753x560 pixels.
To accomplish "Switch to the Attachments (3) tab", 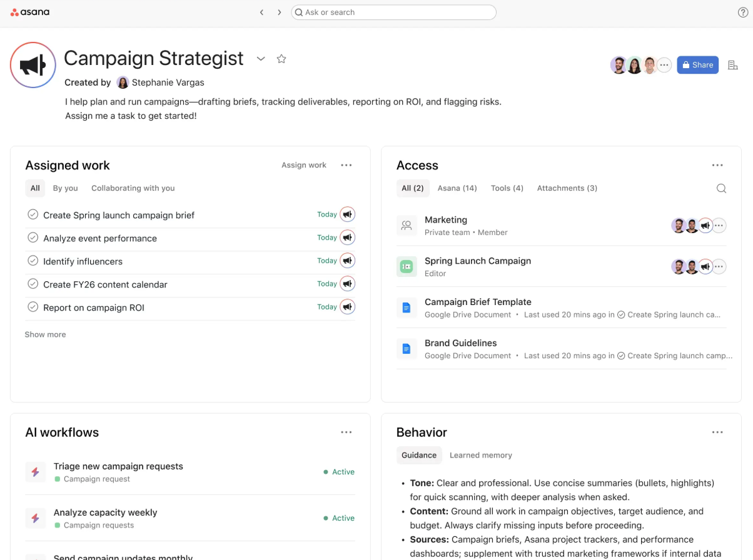I will [x=567, y=187].
